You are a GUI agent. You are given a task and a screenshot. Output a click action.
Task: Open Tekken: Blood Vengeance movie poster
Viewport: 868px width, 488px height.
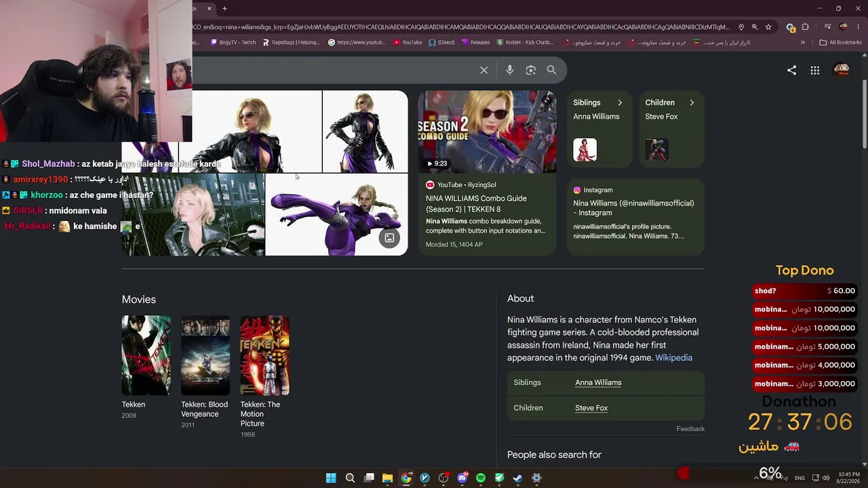point(205,355)
